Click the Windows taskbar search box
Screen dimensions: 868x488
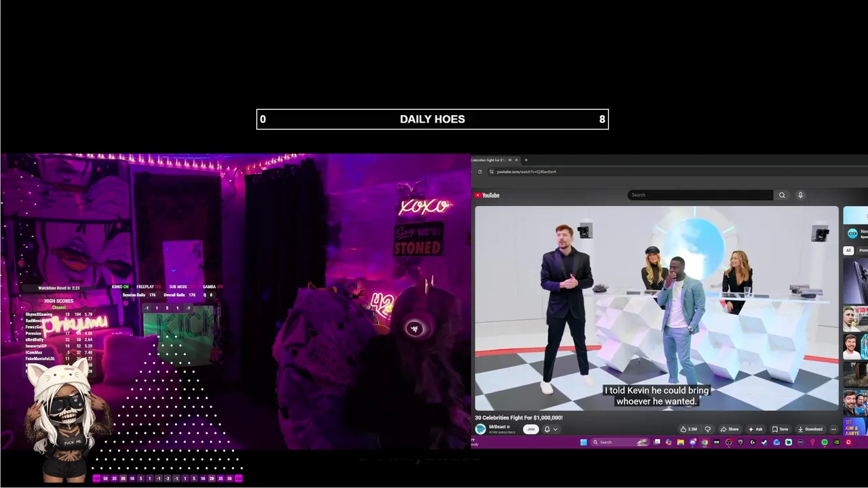pos(620,442)
